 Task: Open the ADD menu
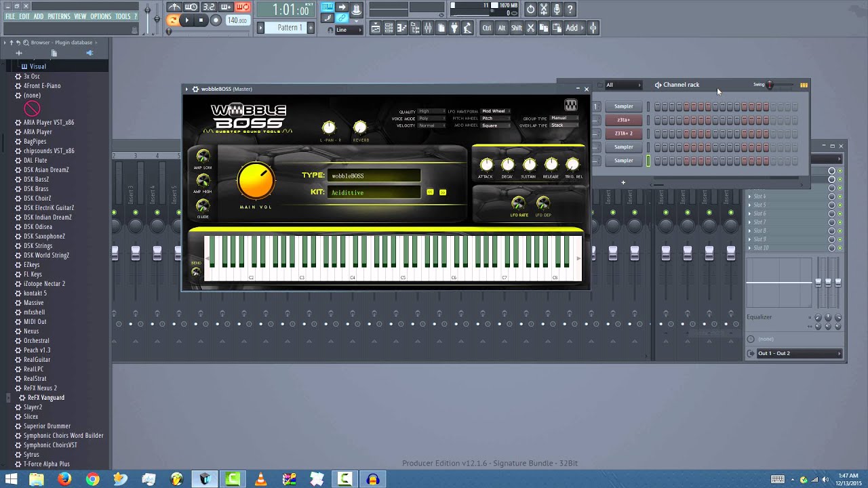click(x=39, y=16)
